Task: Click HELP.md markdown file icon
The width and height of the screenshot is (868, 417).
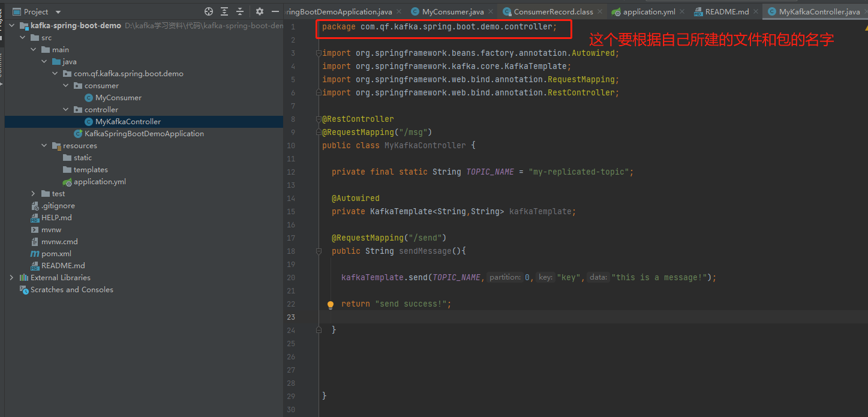Action: click(x=35, y=218)
